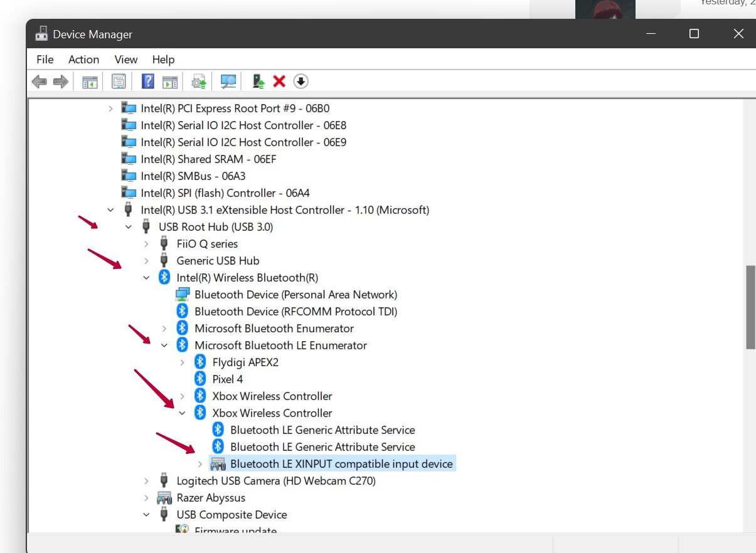The width and height of the screenshot is (756, 553).
Task: Select Logitech USB Camera (HD Webcam C270)
Action: [x=275, y=481]
